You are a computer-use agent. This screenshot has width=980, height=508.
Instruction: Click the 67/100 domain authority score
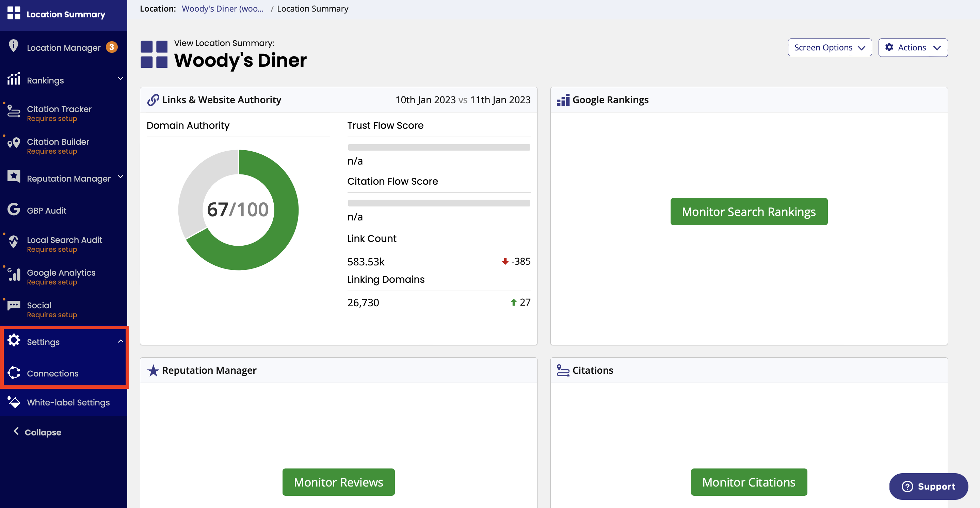point(238,210)
